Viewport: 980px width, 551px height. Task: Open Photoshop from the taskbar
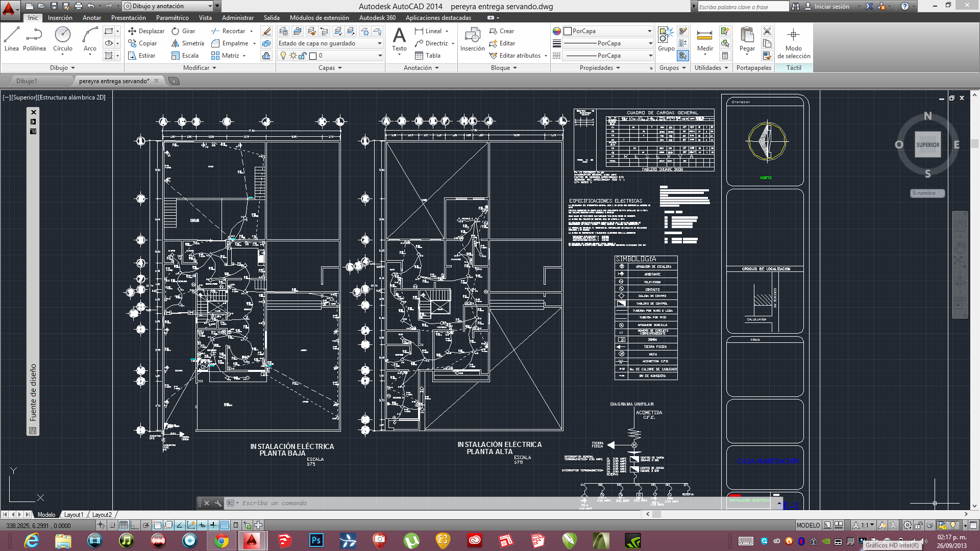point(316,540)
